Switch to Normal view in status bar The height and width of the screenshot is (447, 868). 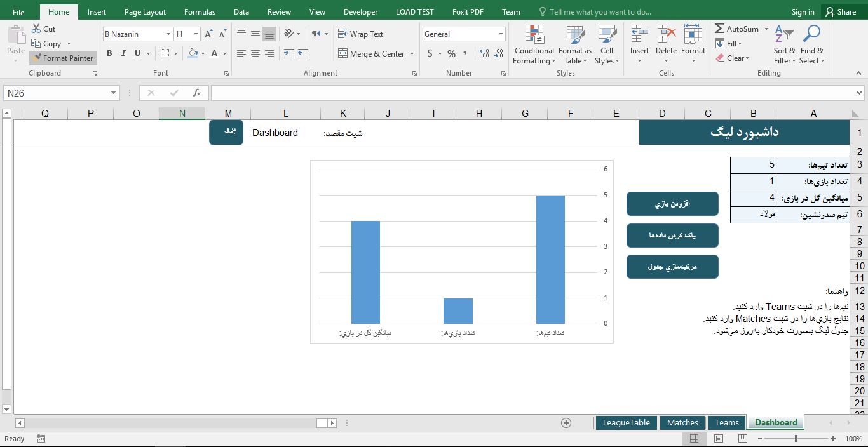[695, 439]
